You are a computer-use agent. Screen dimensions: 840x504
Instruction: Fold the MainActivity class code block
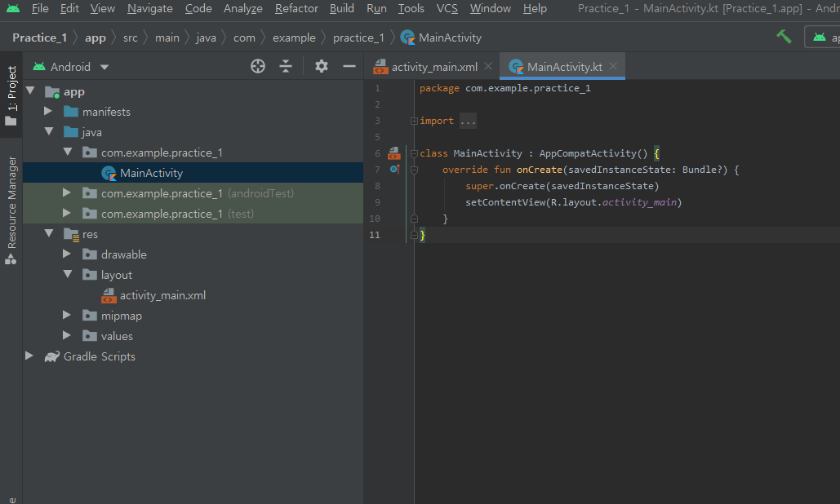tap(414, 153)
